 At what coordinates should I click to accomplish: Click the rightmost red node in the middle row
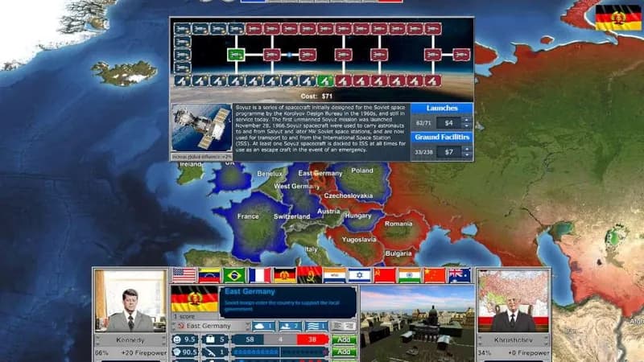click(x=461, y=55)
